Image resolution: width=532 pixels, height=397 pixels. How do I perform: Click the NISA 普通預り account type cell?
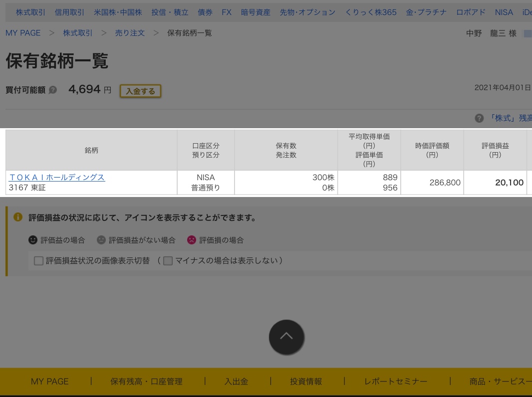coord(206,183)
